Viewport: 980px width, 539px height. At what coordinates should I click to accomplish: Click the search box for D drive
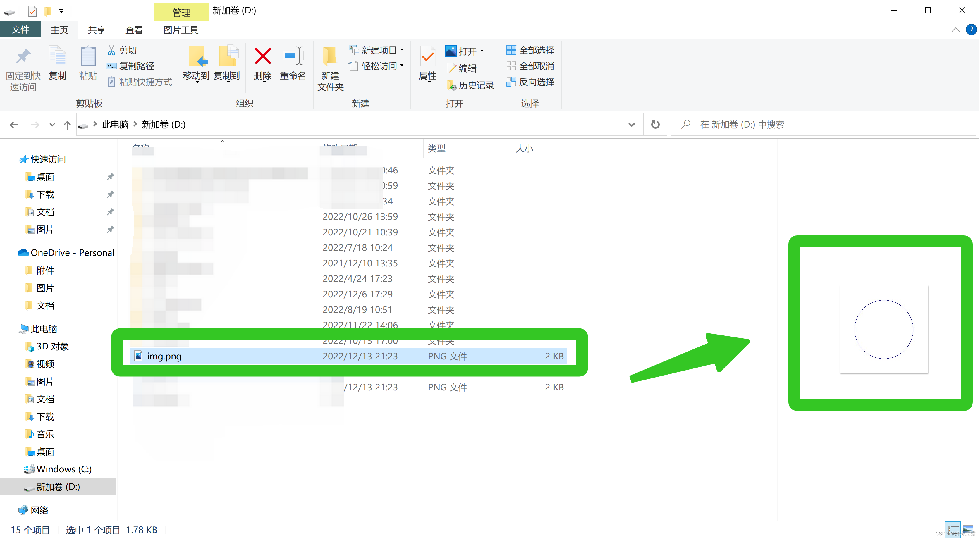click(x=822, y=124)
